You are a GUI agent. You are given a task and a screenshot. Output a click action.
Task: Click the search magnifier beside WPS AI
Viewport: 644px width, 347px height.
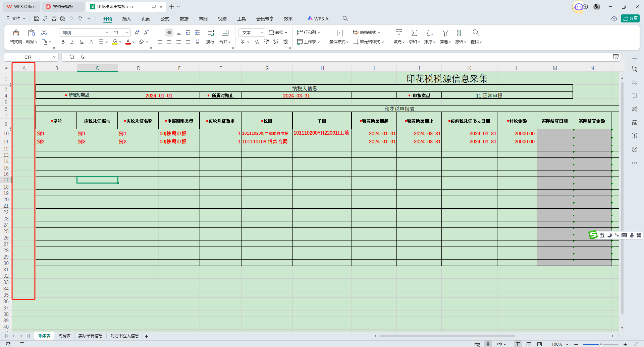pos(345,18)
